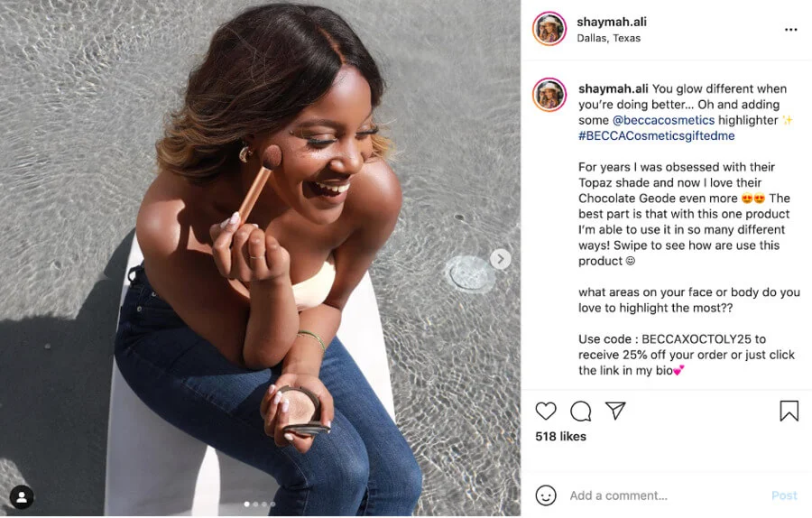Open #BECCACosmeticsgiftedme hashtag
Image resolution: width=812 pixels, height=518 pixels.
[x=657, y=135]
